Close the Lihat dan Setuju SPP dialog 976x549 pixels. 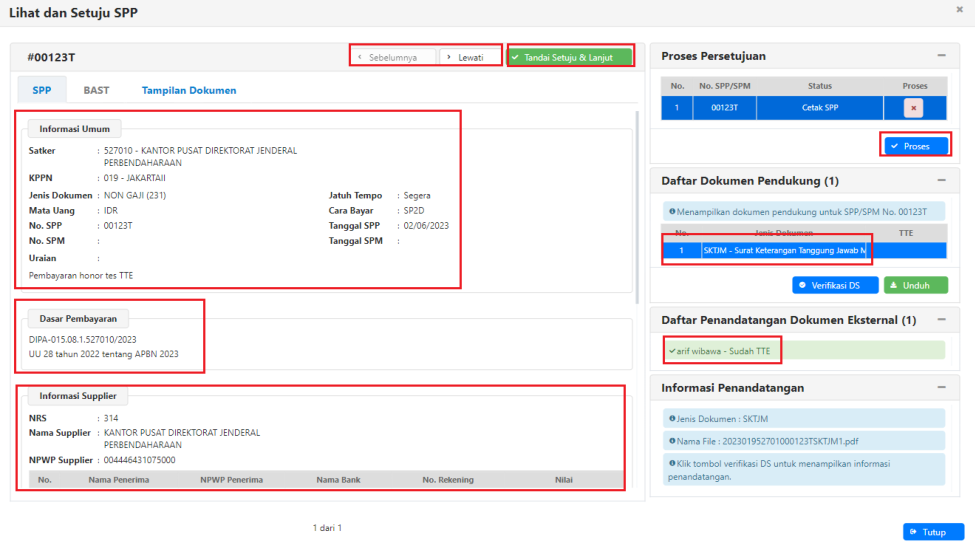960,10
